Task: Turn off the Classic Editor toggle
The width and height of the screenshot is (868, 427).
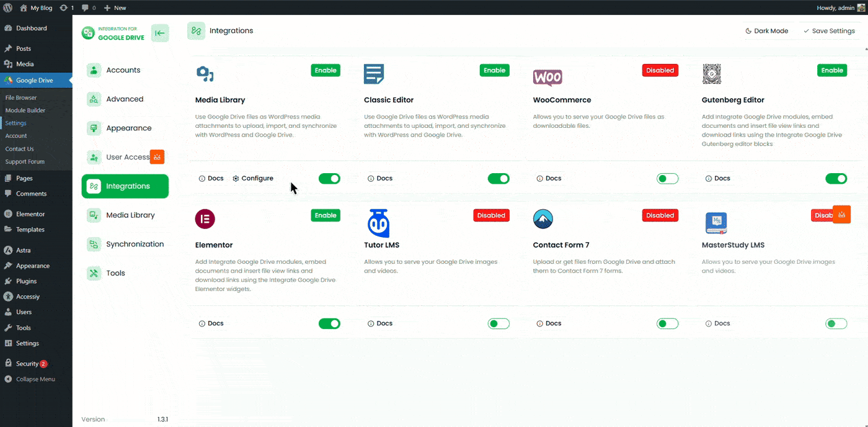Action: pyautogui.click(x=498, y=178)
